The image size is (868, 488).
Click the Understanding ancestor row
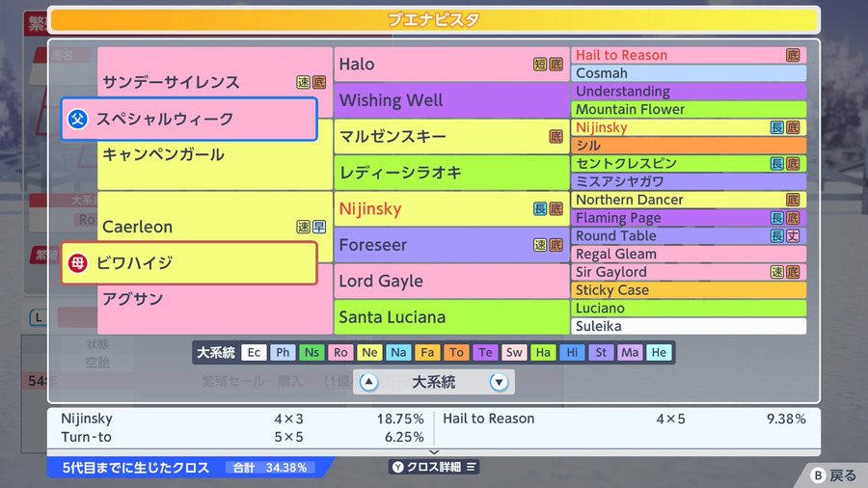pyautogui.click(x=689, y=92)
